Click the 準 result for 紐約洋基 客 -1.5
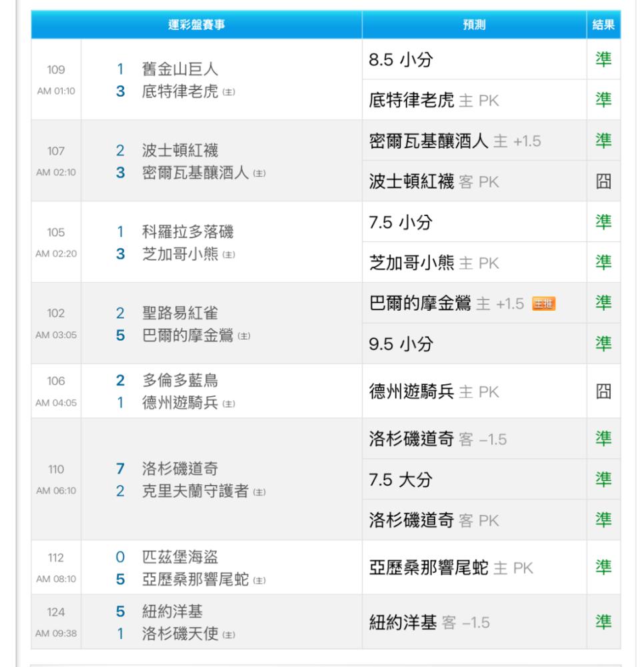644x667 pixels. click(x=603, y=622)
